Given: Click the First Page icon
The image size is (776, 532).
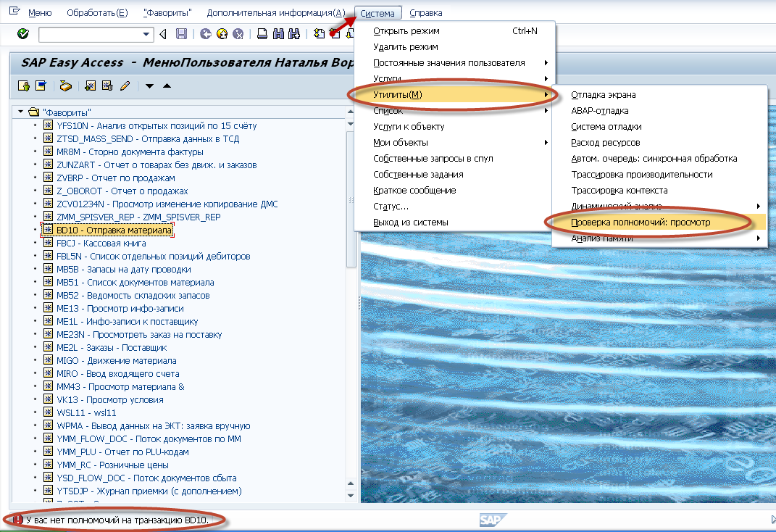Looking at the screenshot, I should click(x=320, y=33).
